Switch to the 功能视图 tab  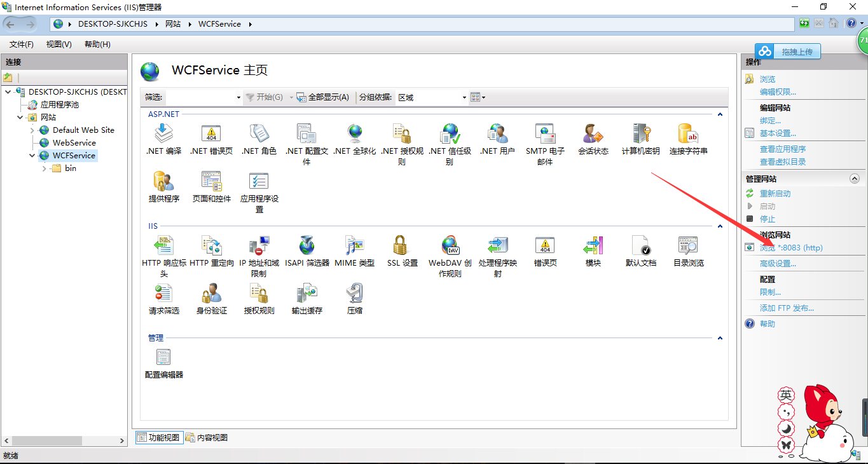(158, 437)
